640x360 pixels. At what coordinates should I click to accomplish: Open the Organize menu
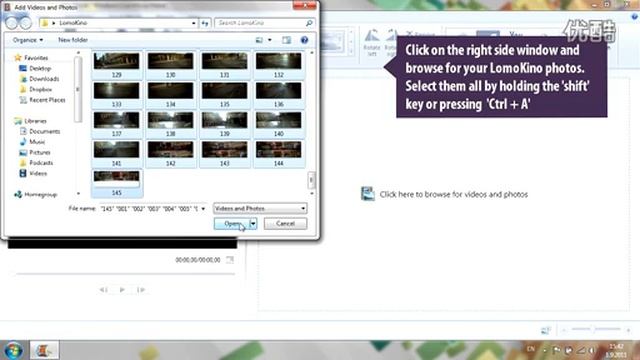pos(27,40)
